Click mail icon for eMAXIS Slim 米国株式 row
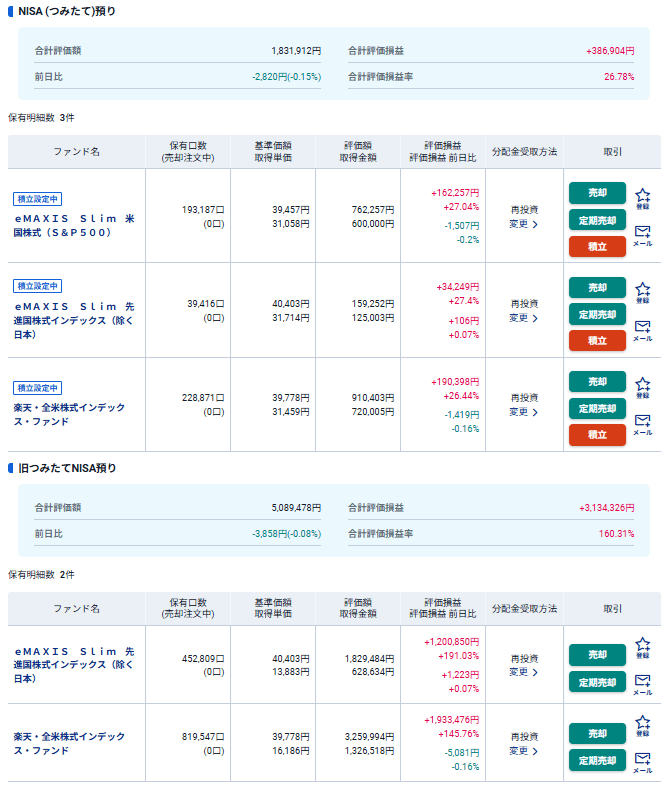670x787 pixels. [x=642, y=235]
